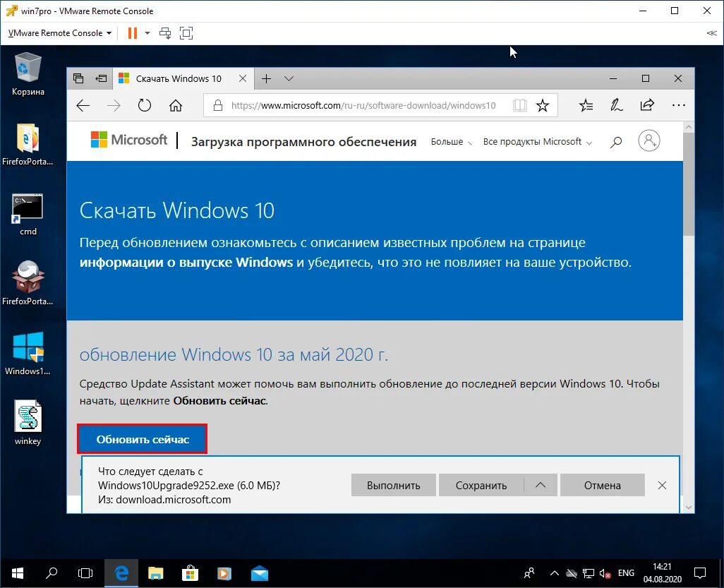
Task: Select the cmd shortcut on desktop
Action: (28, 215)
